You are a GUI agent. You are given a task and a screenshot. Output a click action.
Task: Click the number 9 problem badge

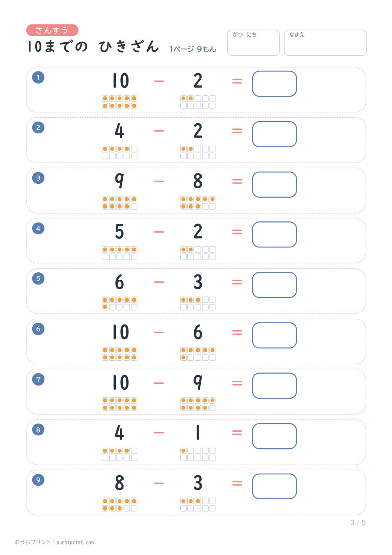(x=38, y=480)
